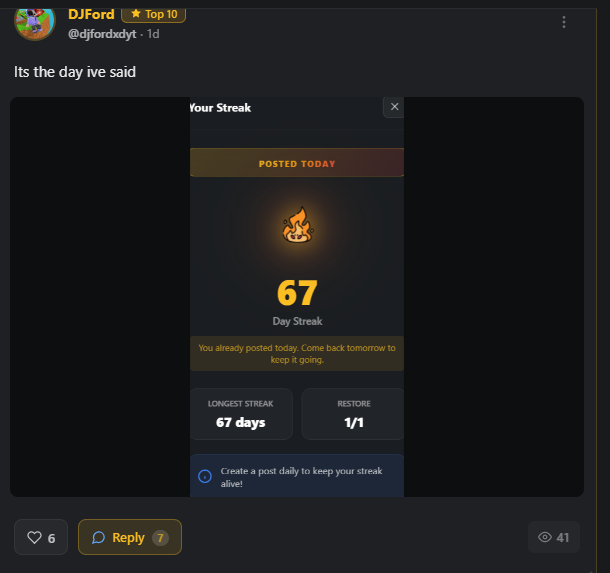Click the eye views icon
The height and width of the screenshot is (573, 610).
pos(545,537)
